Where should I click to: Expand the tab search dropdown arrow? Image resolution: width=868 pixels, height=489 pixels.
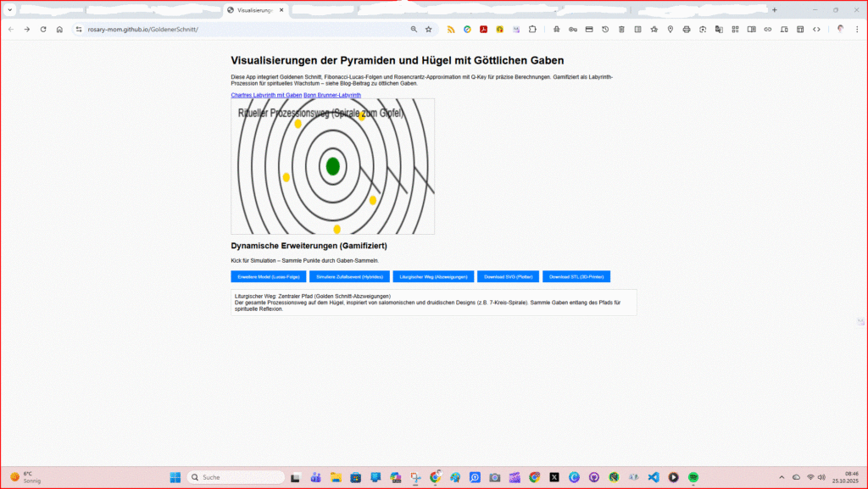[9, 9]
